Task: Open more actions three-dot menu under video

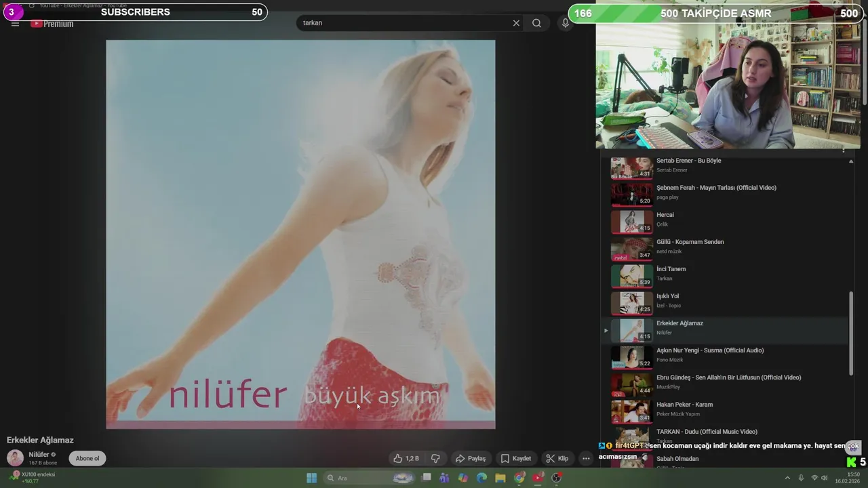Action: point(586,458)
